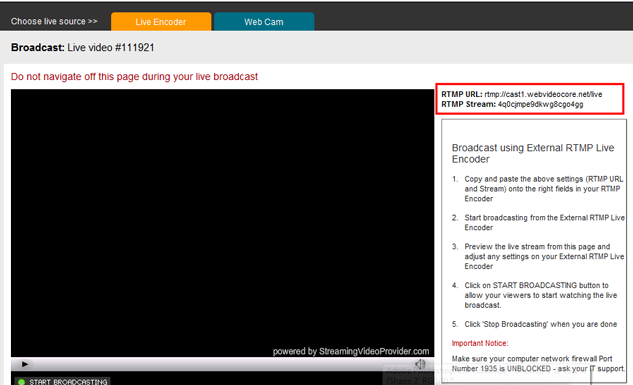
Task: Click 'powered by StreamingVideoProvider.com' text
Action: click(x=351, y=351)
